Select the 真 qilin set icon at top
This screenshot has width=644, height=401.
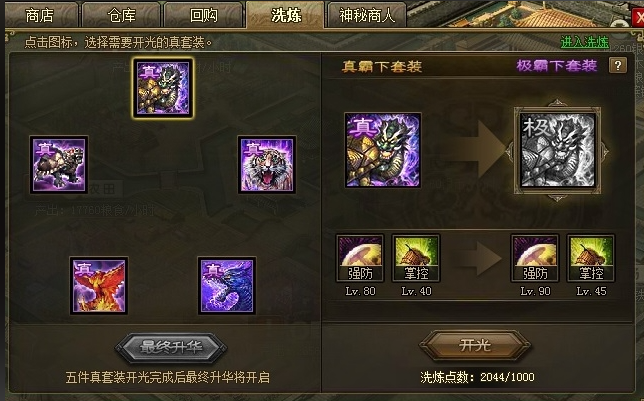(x=163, y=88)
